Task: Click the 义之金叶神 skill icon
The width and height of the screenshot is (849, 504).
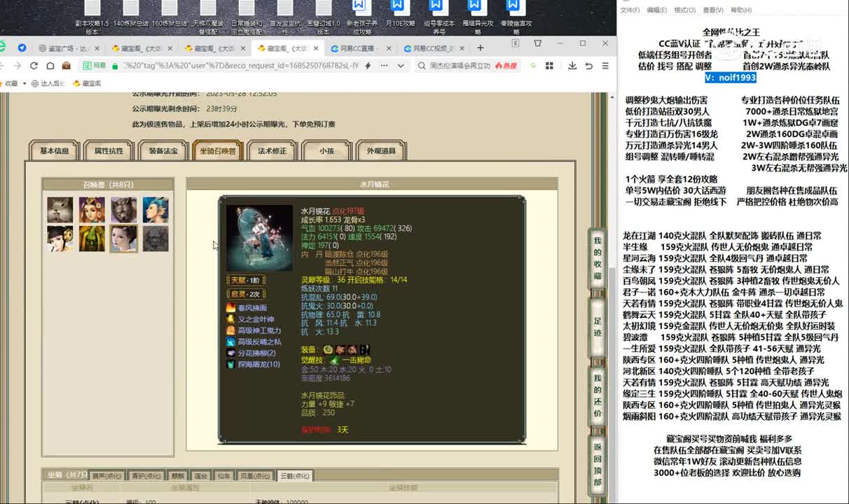Action: [x=230, y=318]
